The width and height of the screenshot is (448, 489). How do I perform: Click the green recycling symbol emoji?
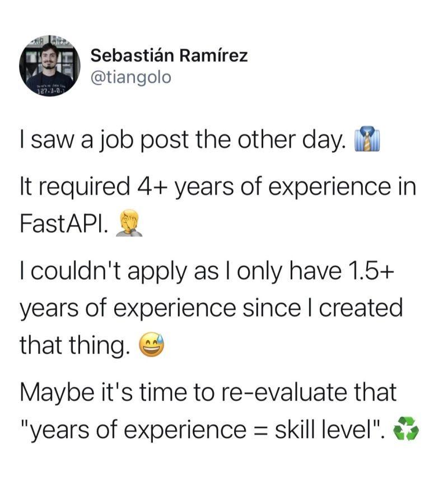(406, 429)
